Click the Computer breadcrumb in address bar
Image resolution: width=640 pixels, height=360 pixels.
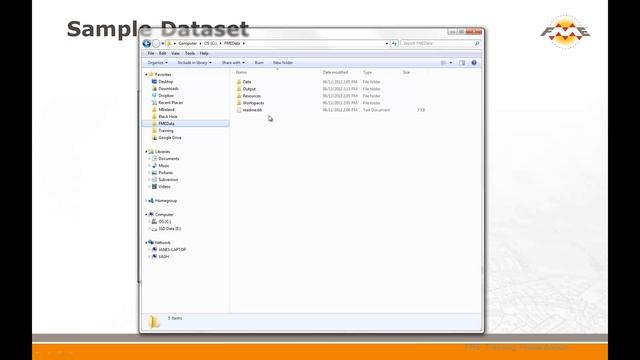pos(187,43)
